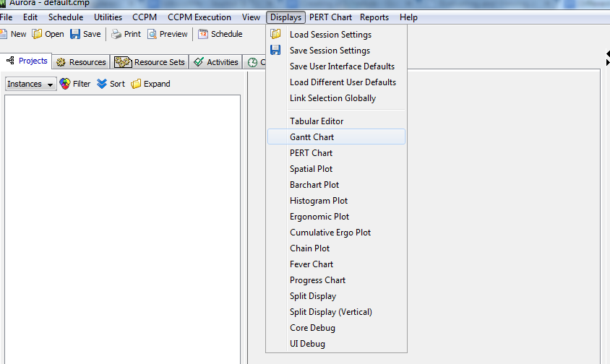Click the Schedule calendar toolbar icon
Viewport: 610px width, 364px height.
coord(203,34)
